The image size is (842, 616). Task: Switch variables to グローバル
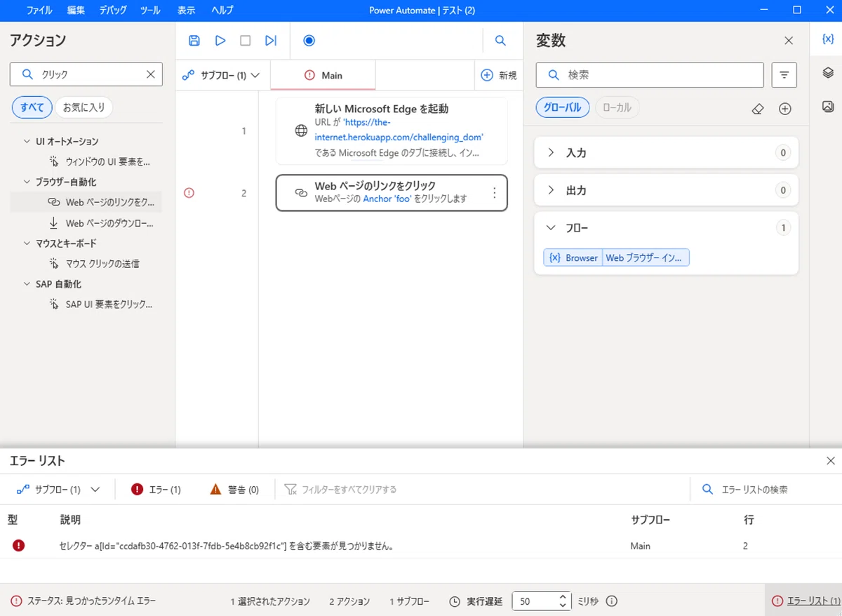click(563, 107)
